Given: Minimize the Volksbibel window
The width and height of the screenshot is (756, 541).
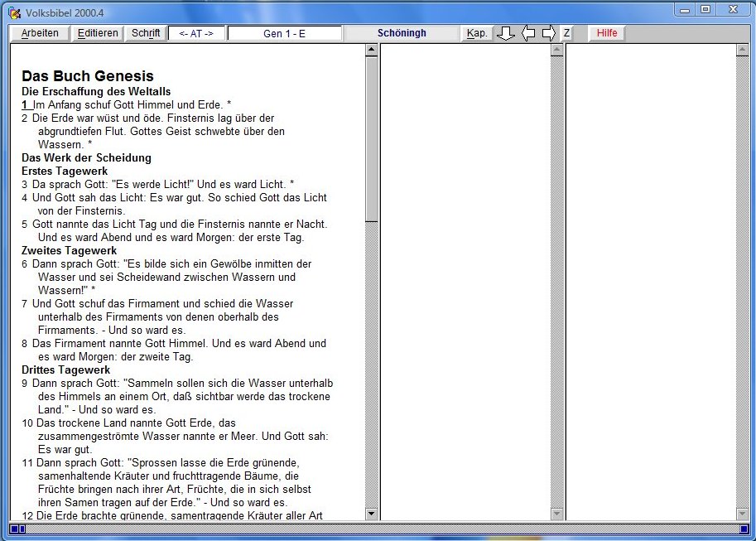Looking at the screenshot, I should 685,10.
